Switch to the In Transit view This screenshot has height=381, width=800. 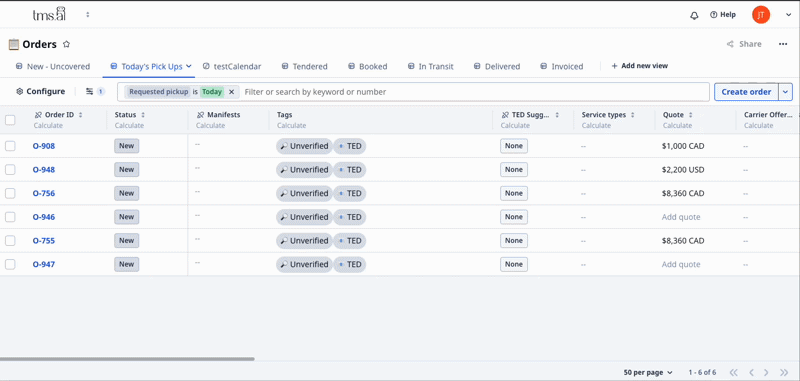click(x=431, y=66)
